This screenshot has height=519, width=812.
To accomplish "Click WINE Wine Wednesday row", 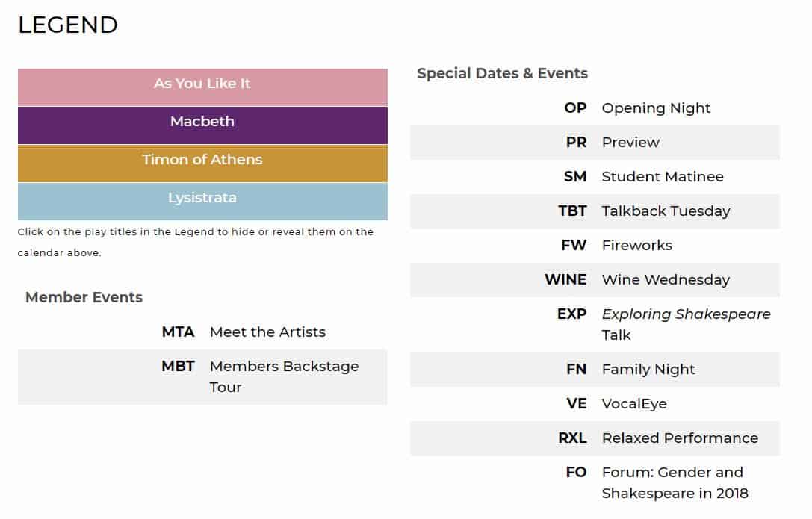I will [595, 280].
